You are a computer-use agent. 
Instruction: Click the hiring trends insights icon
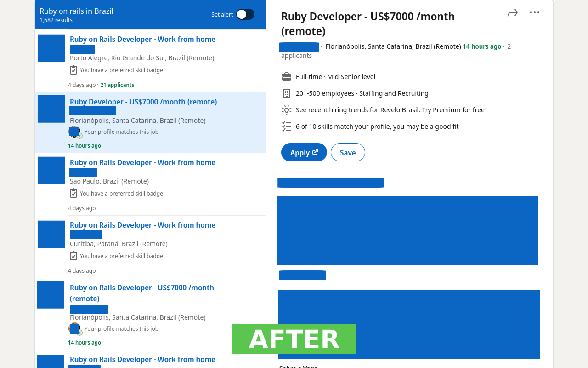(287, 109)
